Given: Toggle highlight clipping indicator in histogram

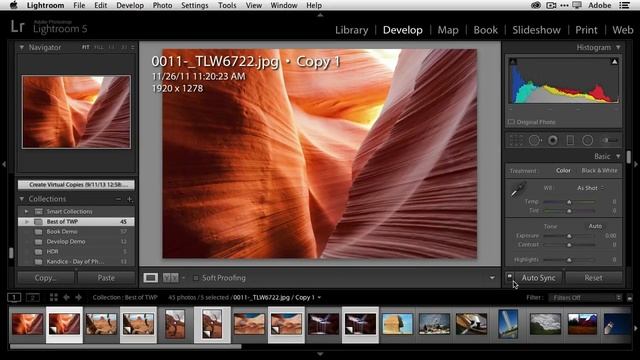Looking at the screenshot, I should (614, 62).
